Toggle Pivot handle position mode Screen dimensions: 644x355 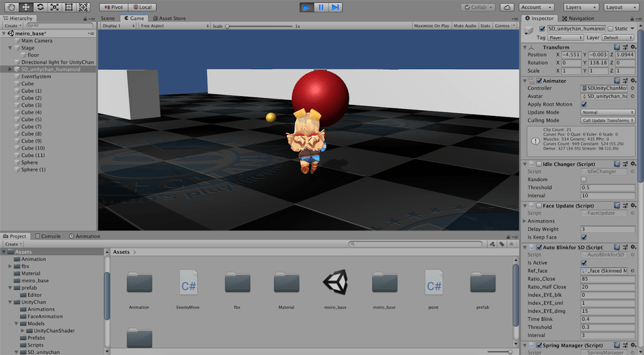[x=114, y=7]
